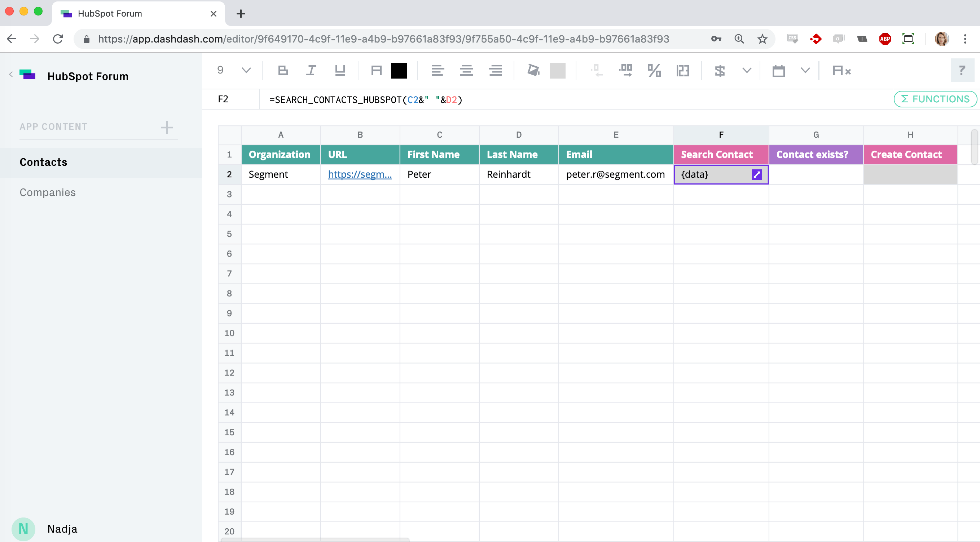Select the Contact exists? header cell
The image size is (980, 542).
816,154
